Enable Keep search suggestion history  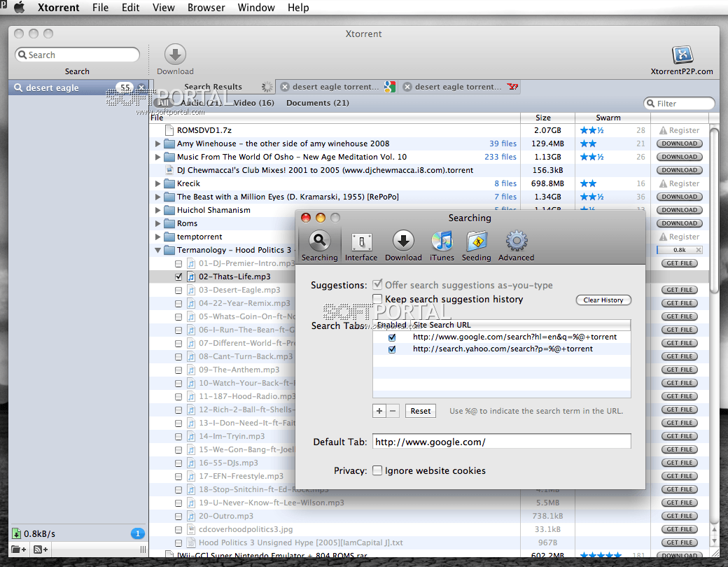click(x=378, y=299)
